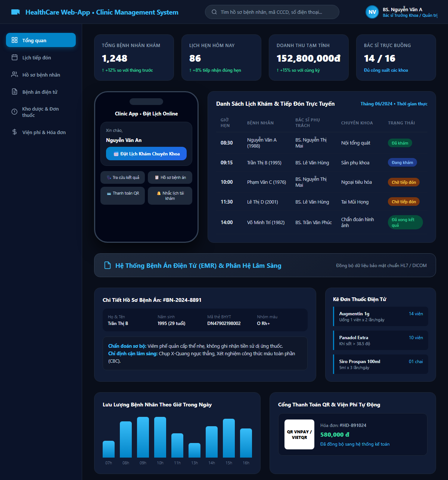The image size is (448, 480).
Task: Tap Hồ sơ bệnh án phone button
Action: tap(170, 177)
